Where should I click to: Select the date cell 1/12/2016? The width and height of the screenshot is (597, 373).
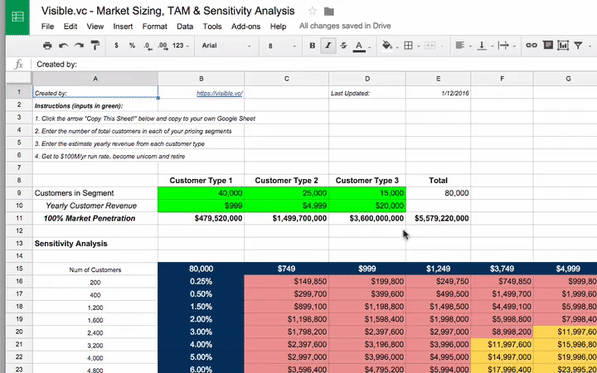(x=438, y=93)
